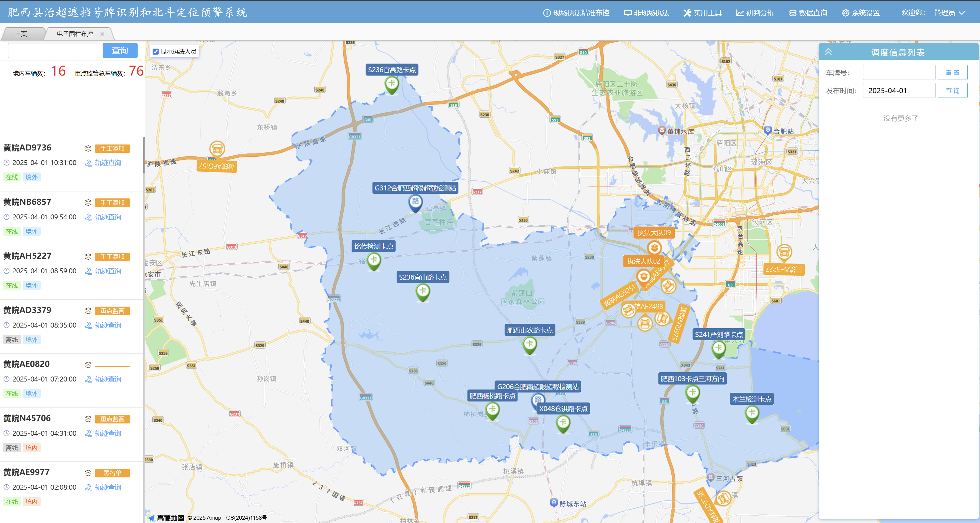Viewport: 980px width, 523px height.
Task: Click the 手工添加 tag for 黄皖NB6857
Action: [x=112, y=203]
